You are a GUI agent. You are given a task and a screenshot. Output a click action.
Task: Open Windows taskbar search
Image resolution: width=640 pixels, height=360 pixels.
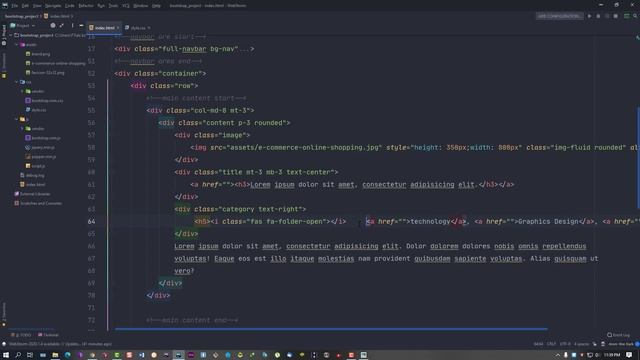[x=18, y=355]
